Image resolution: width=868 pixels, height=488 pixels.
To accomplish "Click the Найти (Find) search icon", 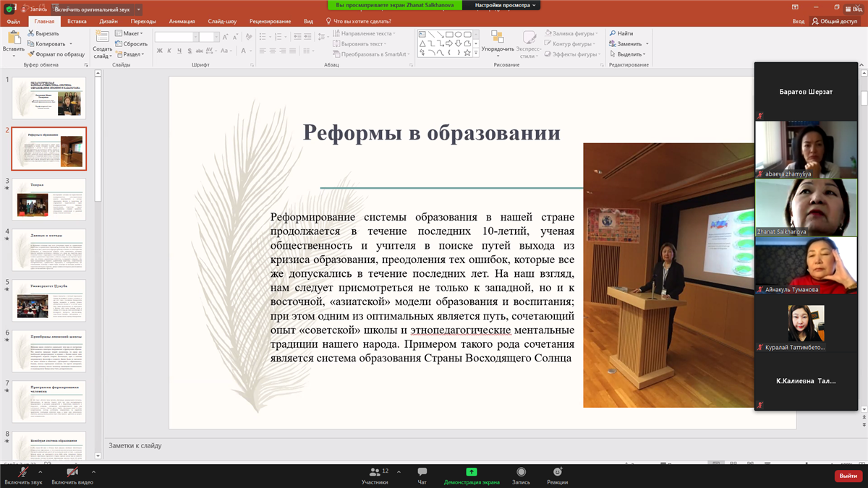I will click(613, 33).
